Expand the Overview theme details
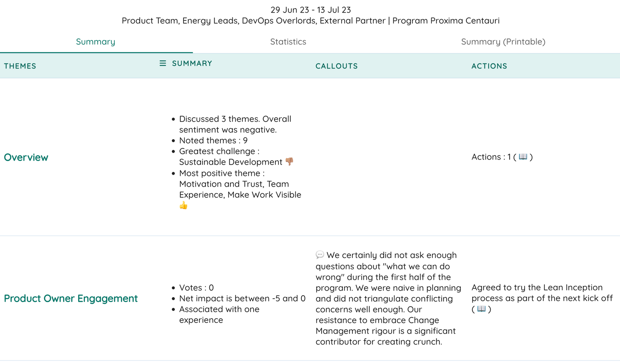Image resolution: width=620 pixels, height=364 pixels. pyautogui.click(x=26, y=157)
